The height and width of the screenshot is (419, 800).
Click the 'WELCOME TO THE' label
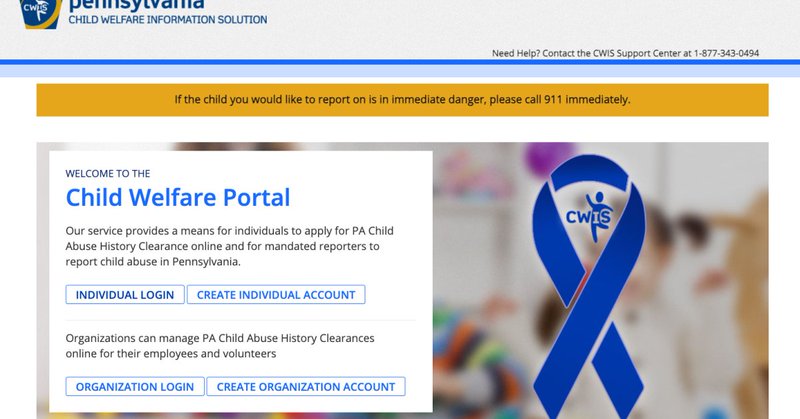coord(108,174)
